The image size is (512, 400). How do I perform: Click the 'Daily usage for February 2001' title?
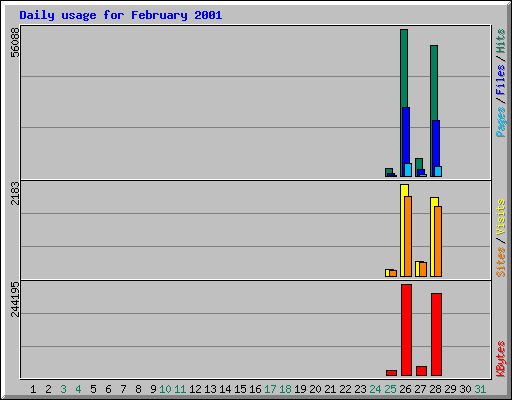121,15
